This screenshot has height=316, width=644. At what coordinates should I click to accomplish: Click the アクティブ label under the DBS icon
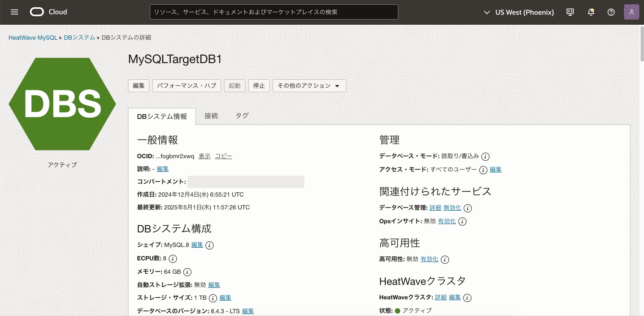(x=62, y=165)
